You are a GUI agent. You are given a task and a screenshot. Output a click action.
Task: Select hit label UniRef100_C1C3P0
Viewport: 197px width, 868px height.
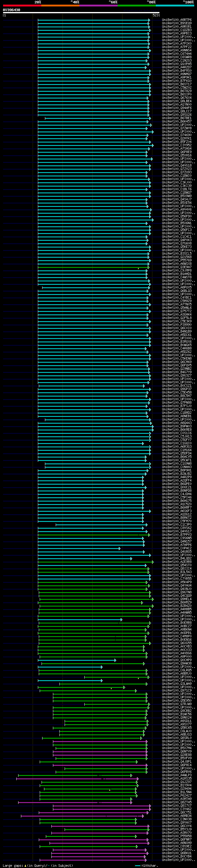coord(177,524)
